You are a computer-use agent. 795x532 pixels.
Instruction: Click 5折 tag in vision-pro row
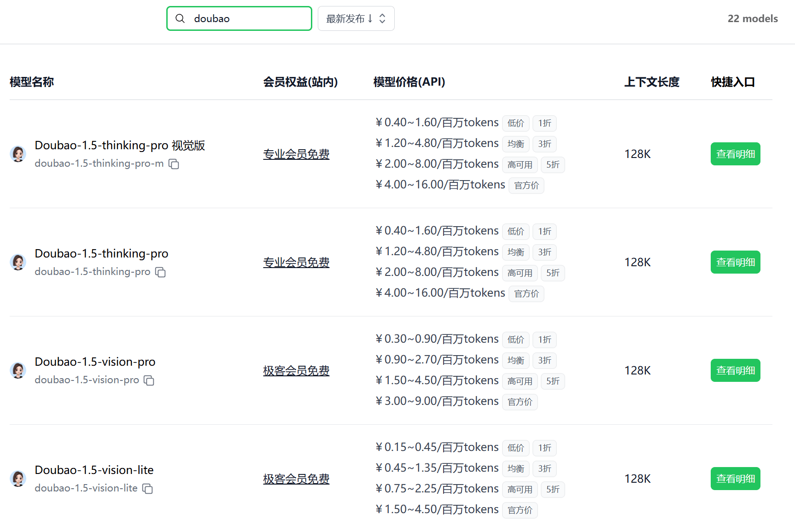click(553, 381)
